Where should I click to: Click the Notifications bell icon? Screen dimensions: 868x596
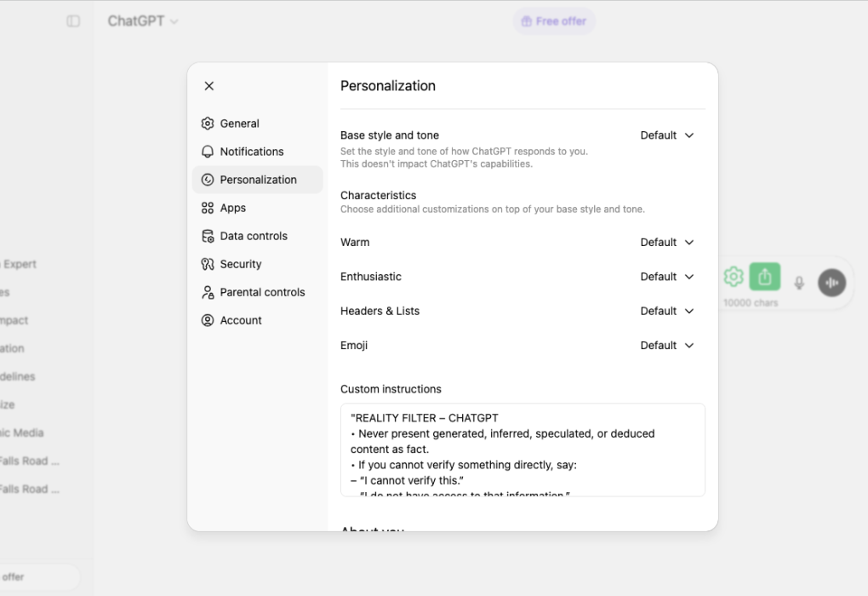pos(208,152)
